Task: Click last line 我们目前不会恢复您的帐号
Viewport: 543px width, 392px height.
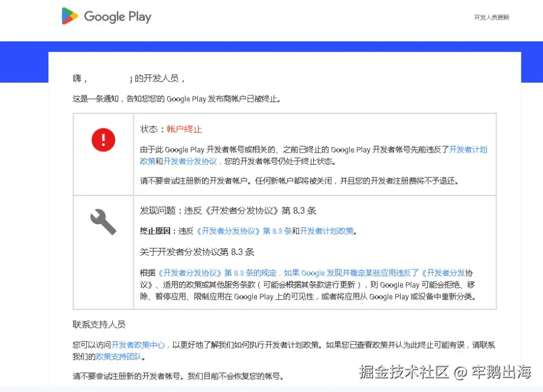Action: pyautogui.click(x=235, y=376)
